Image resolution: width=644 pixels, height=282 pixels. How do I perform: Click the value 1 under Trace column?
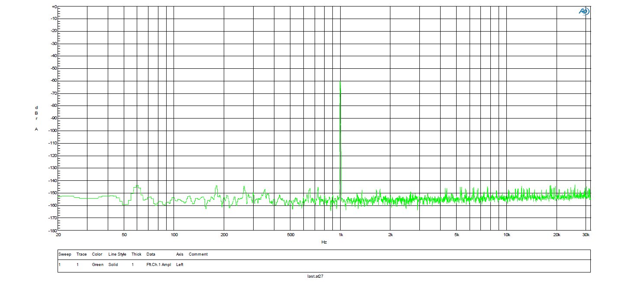[x=77, y=264]
